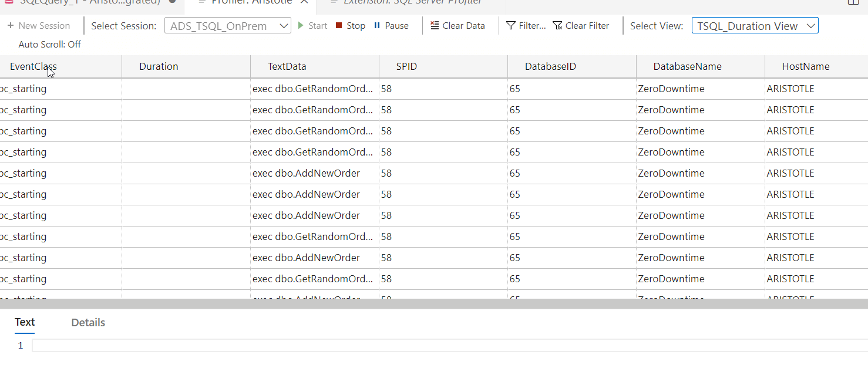
Task: Click the New Session plus icon
Action: pyautogui.click(x=11, y=26)
